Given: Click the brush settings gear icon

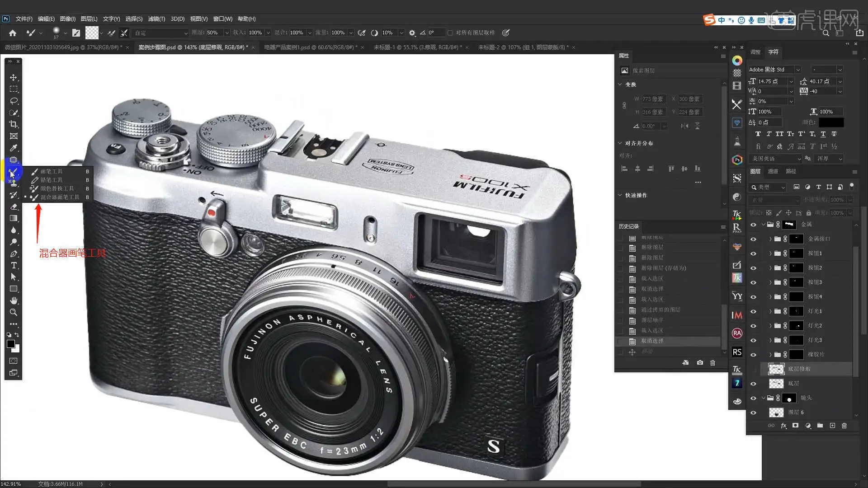Looking at the screenshot, I should (412, 33).
